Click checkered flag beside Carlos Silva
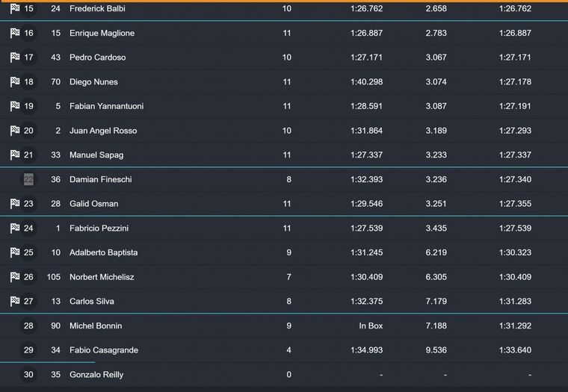This screenshot has width=568, height=392. (14, 302)
